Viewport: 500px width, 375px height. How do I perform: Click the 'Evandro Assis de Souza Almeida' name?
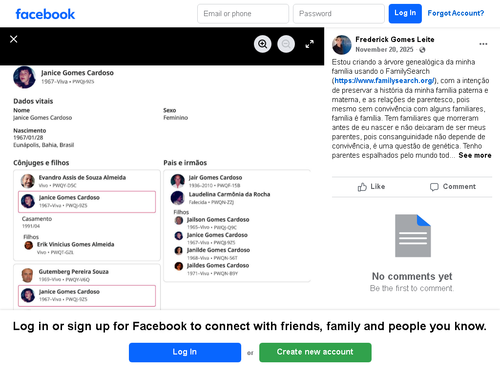point(82,178)
